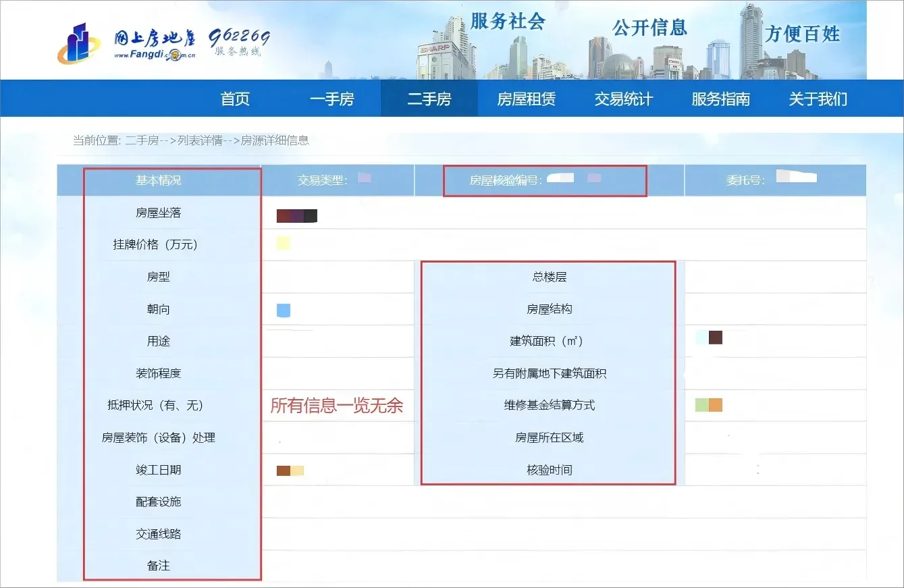Click the breadcrumb 当前位置: 二手房-->列表详情-->房源详细信息
This screenshot has height=588, width=904.
click(x=191, y=140)
